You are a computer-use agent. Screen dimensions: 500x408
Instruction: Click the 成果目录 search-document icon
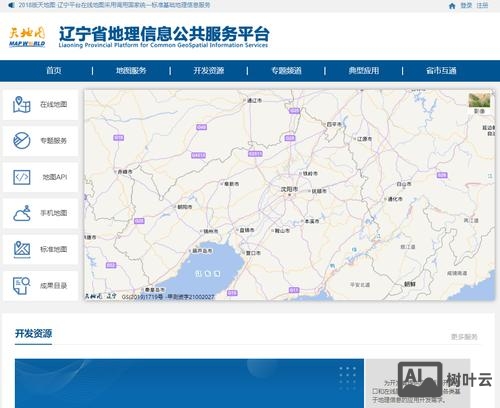point(22,286)
